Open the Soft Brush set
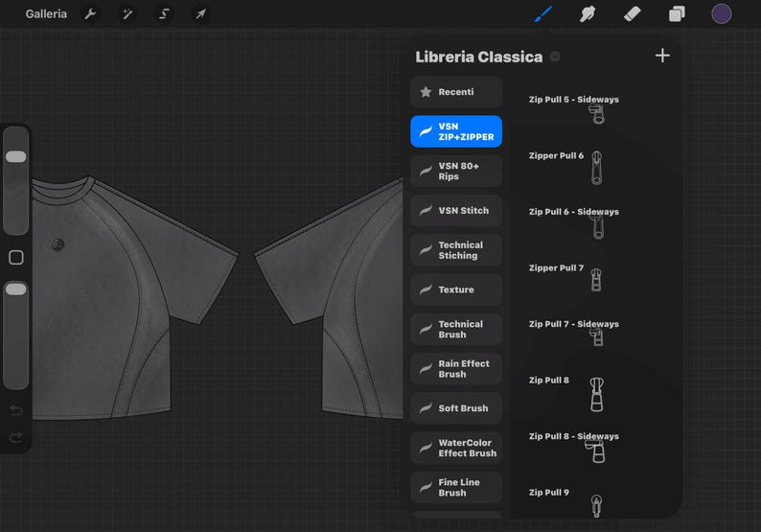The width and height of the screenshot is (761, 532). (x=456, y=408)
